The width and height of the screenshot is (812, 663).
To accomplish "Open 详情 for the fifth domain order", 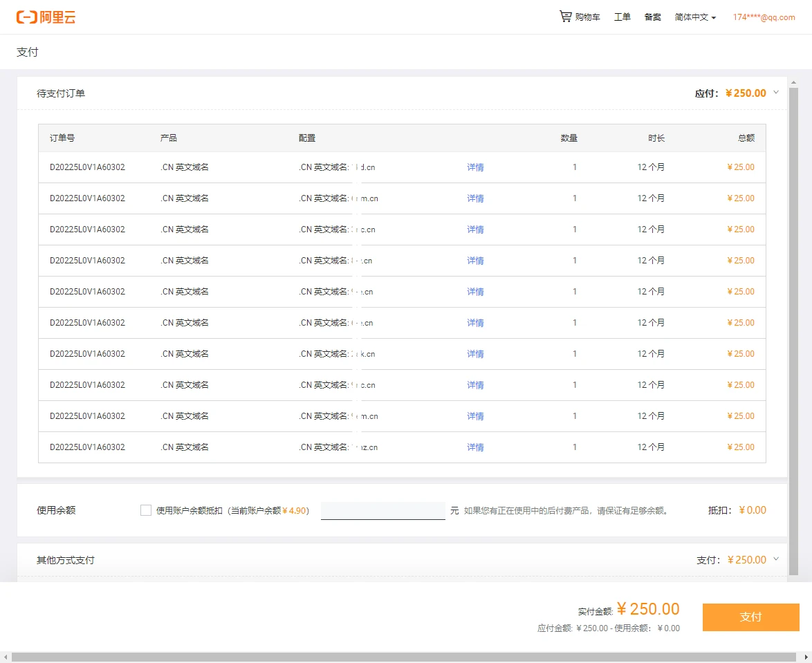I will (x=475, y=292).
